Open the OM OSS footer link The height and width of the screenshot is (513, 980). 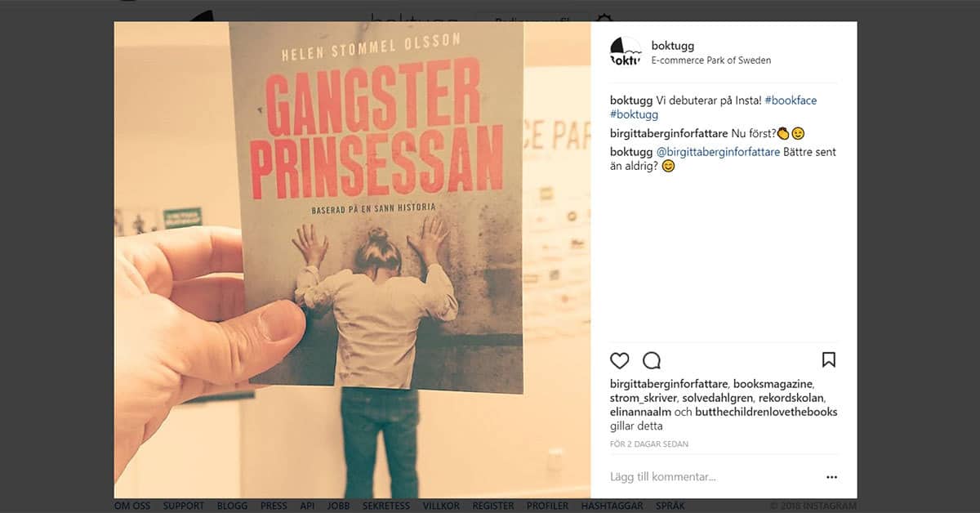[x=132, y=506]
